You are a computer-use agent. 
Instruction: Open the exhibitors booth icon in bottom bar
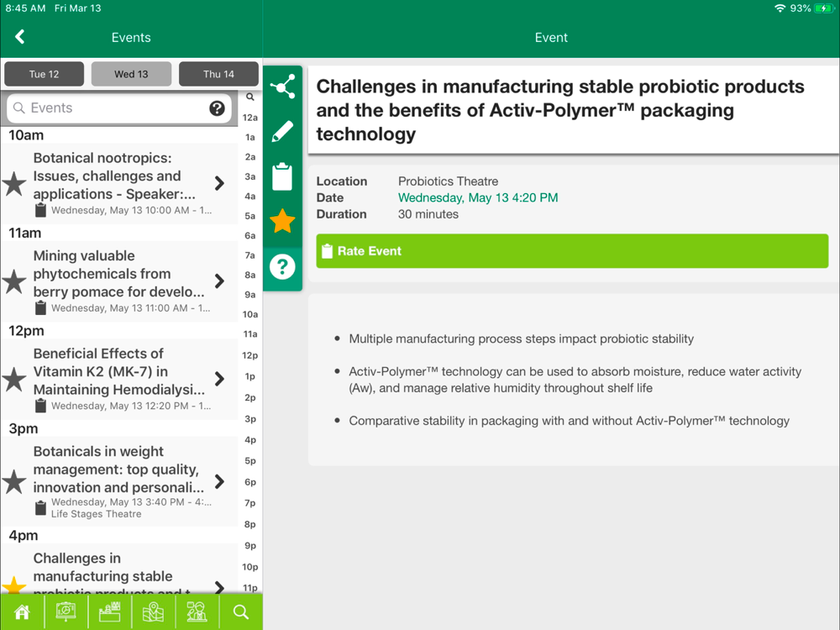point(110,612)
